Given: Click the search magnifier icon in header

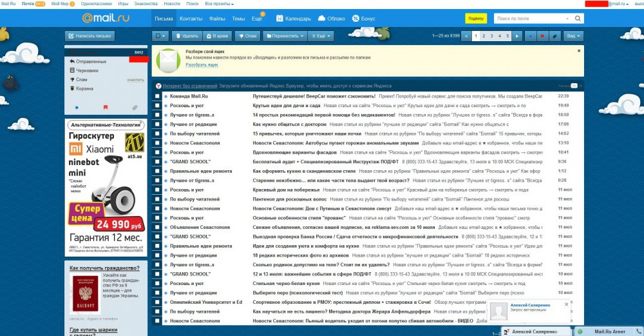Looking at the screenshot, I should (578, 19).
